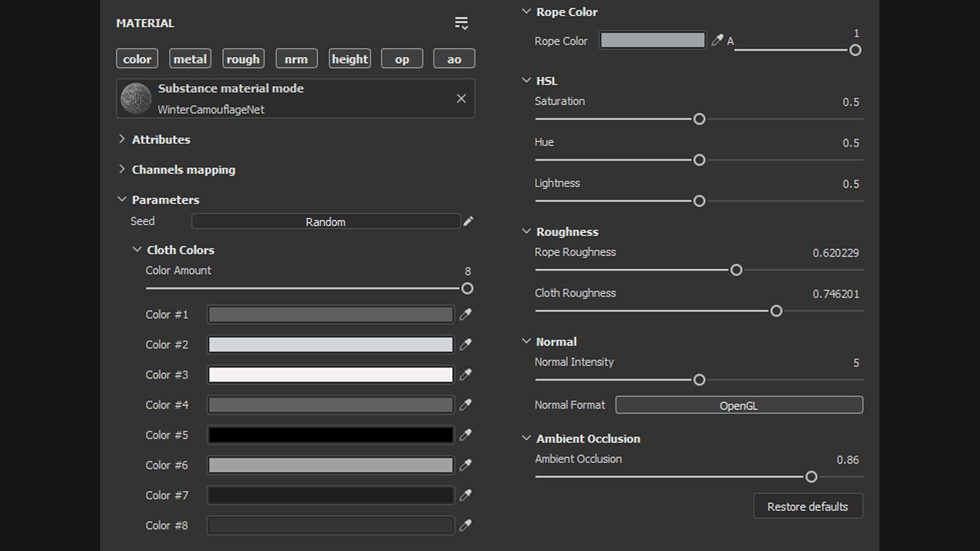The image size is (980, 551).
Task: Collapse the Cloth Colors group
Action: click(x=137, y=249)
